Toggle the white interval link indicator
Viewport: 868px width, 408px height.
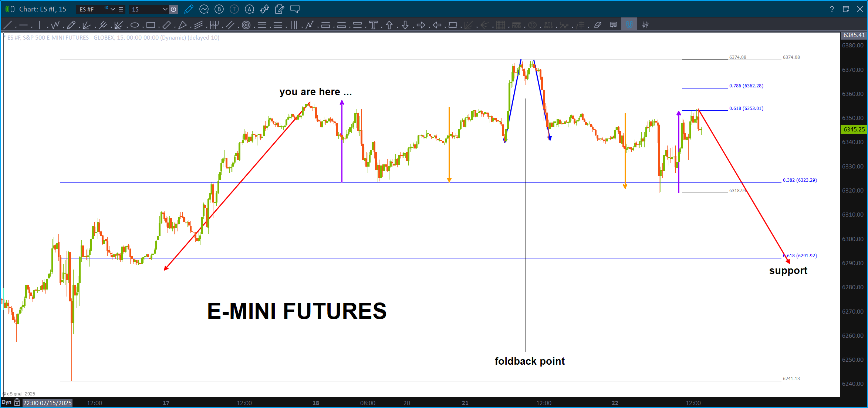coord(13,9)
